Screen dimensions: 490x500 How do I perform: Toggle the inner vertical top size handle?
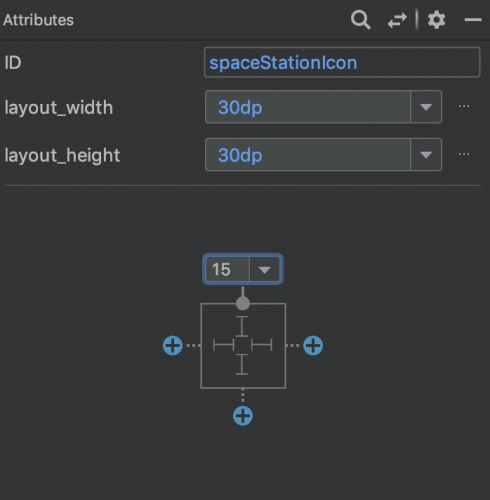242,326
